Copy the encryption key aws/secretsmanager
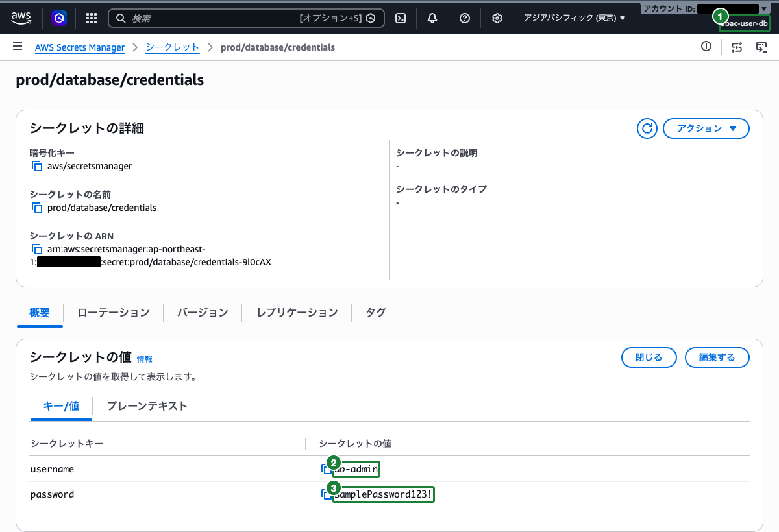The image size is (779, 532). point(37,166)
